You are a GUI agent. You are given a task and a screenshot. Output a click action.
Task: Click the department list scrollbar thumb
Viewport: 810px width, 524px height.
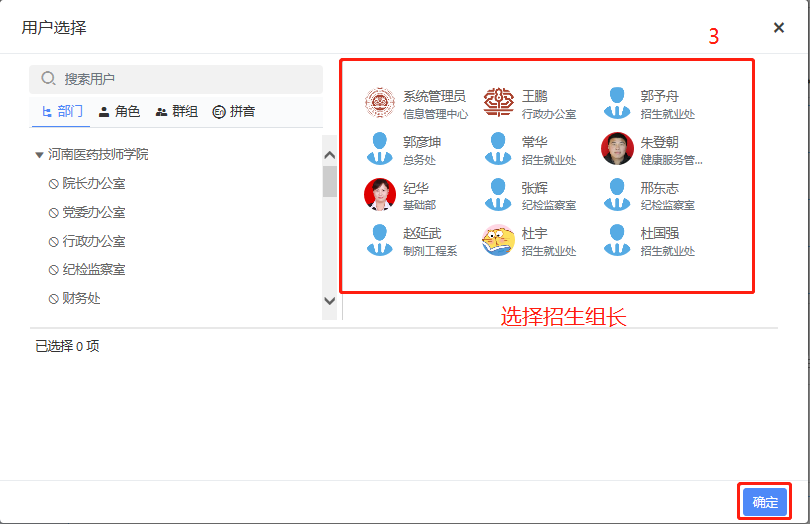(x=330, y=181)
